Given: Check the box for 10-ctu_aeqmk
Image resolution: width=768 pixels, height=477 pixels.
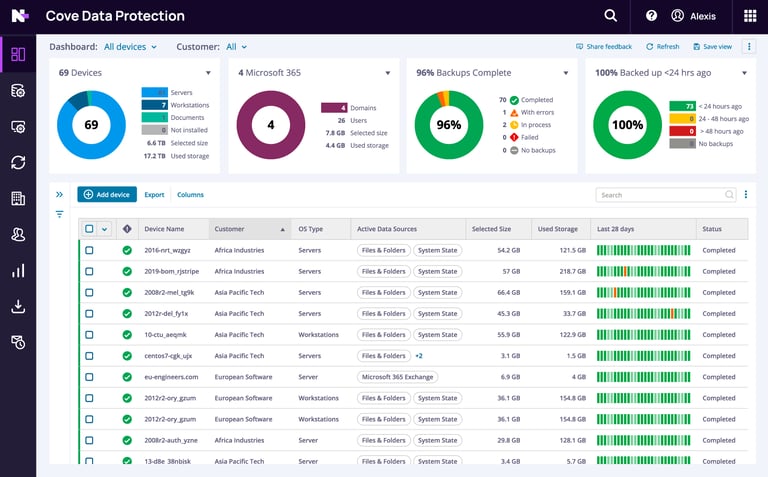Looking at the screenshot, I should click(x=89, y=335).
